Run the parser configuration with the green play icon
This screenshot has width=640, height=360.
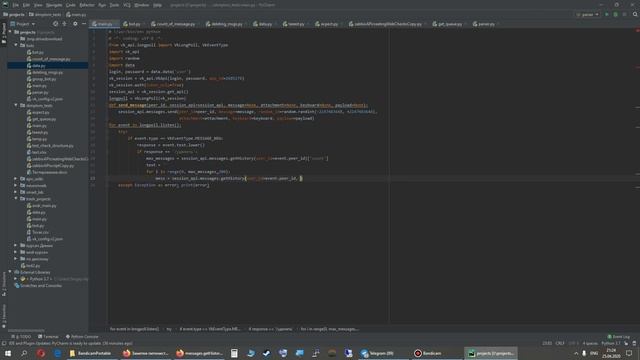(607, 14)
